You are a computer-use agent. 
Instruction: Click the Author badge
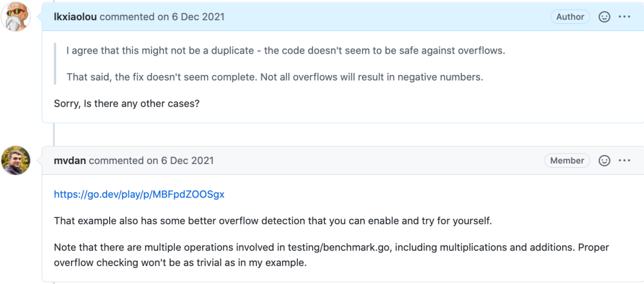(x=570, y=17)
